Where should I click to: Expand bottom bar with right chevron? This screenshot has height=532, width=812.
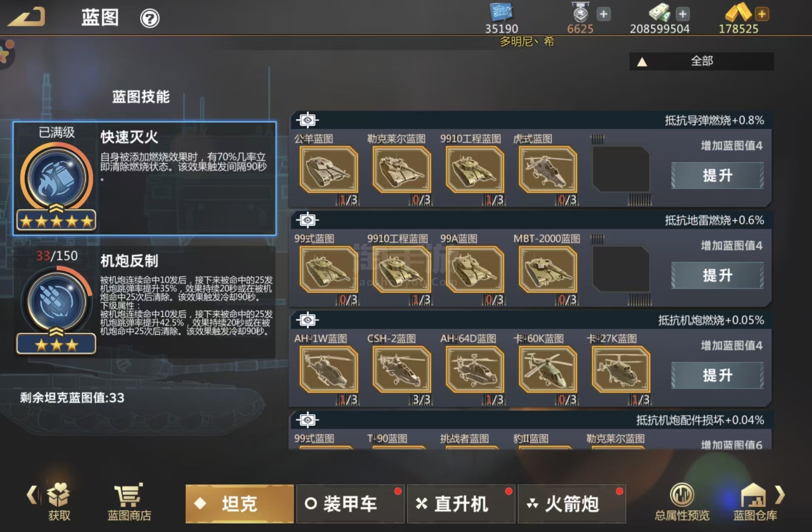(x=780, y=495)
